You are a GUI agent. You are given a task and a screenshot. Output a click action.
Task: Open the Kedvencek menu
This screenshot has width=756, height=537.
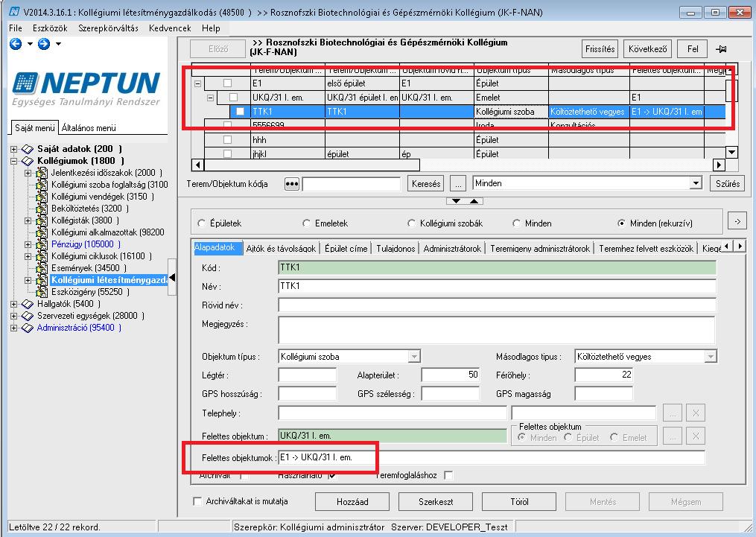(x=170, y=28)
